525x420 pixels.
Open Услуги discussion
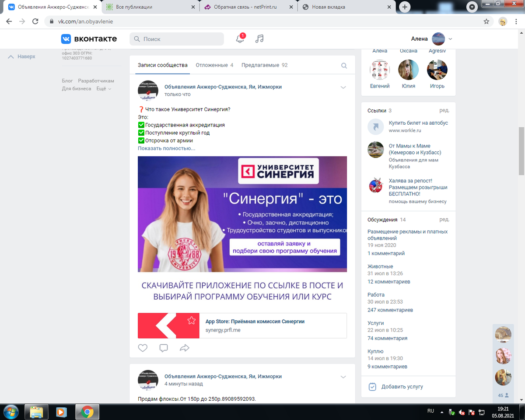tap(376, 323)
